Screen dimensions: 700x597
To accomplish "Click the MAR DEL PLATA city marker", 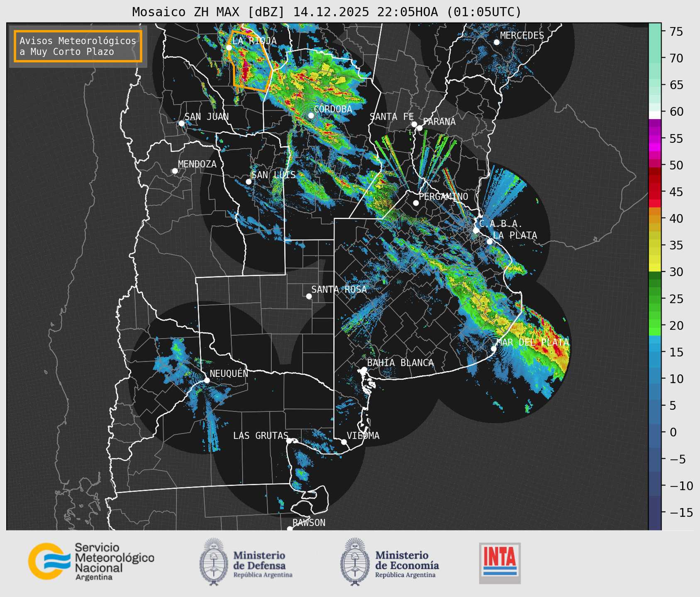I will click(494, 348).
